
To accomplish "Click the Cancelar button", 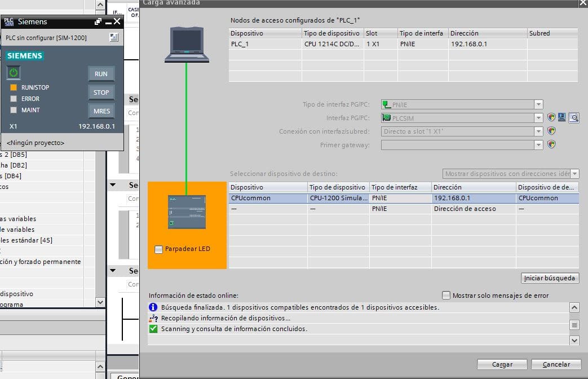I will [556, 364].
